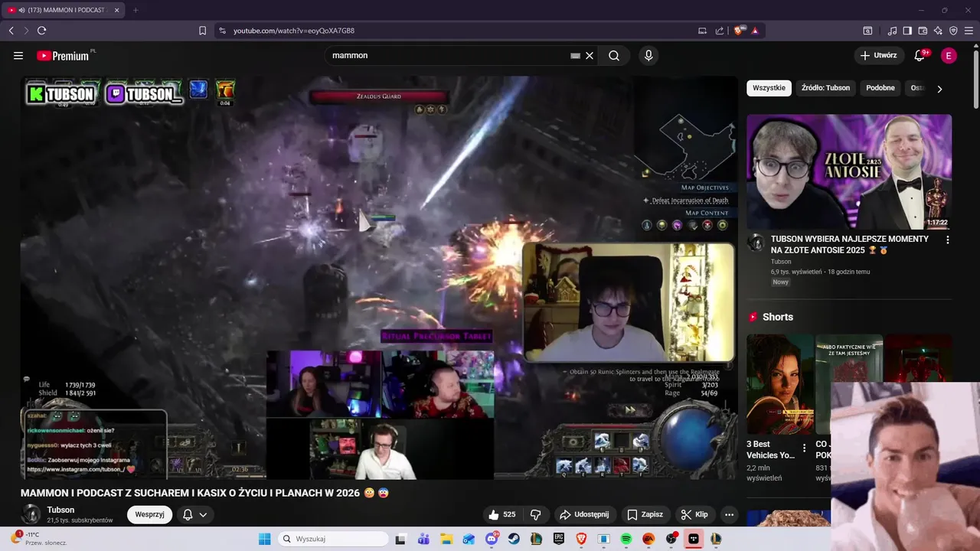
Task: Select the Źródło: Tubson chip
Action: tap(825, 88)
